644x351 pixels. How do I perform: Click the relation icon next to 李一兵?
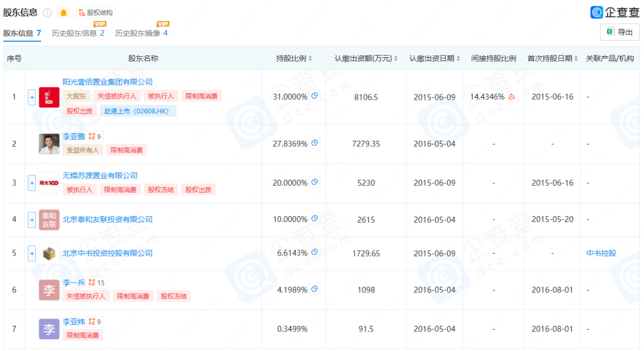click(x=91, y=282)
